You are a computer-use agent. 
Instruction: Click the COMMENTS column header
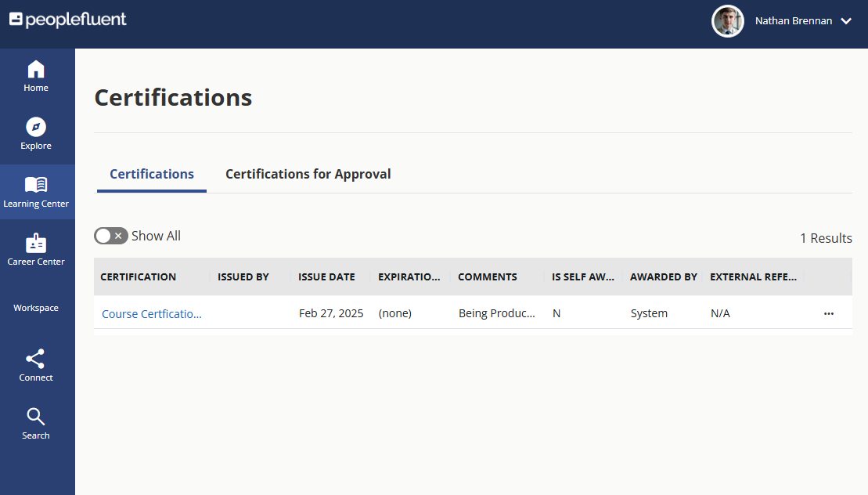[487, 276]
